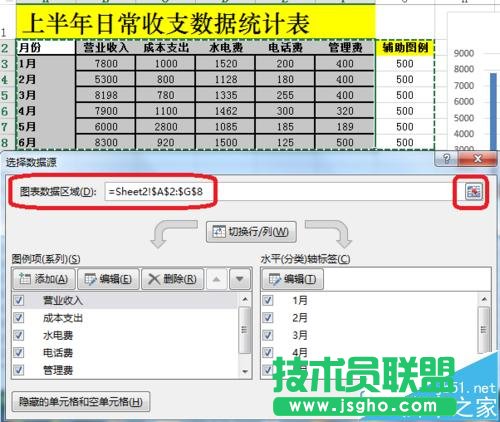Click chart axis value 9000
The width and height of the screenshot is (500, 422).
[x=464, y=53]
